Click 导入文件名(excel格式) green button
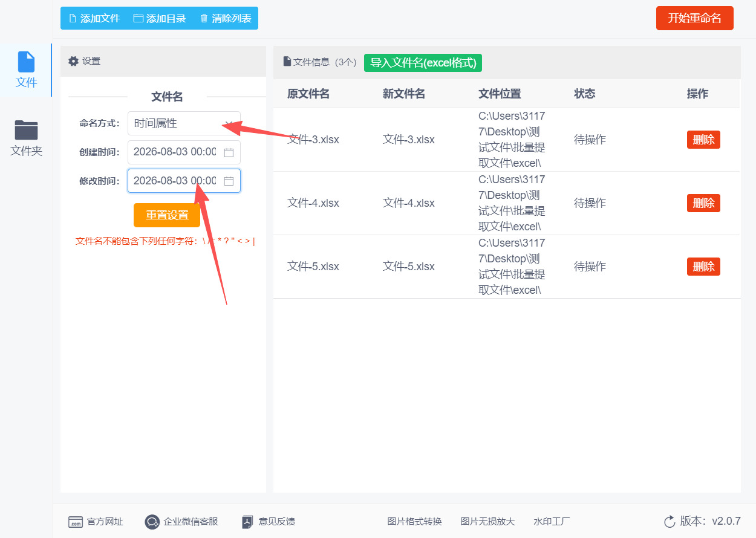The width and height of the screenshot is (756, 538). [x=423, y=62]
